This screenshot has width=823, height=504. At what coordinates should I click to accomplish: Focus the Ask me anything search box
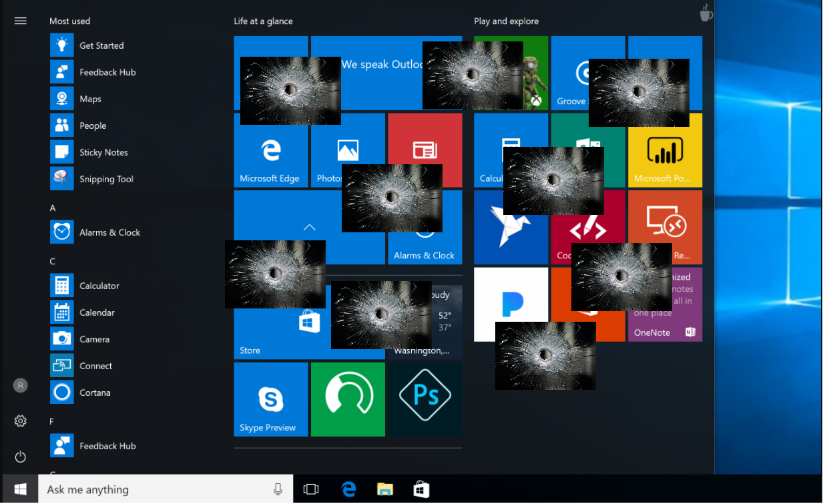(x=166, y=489)
